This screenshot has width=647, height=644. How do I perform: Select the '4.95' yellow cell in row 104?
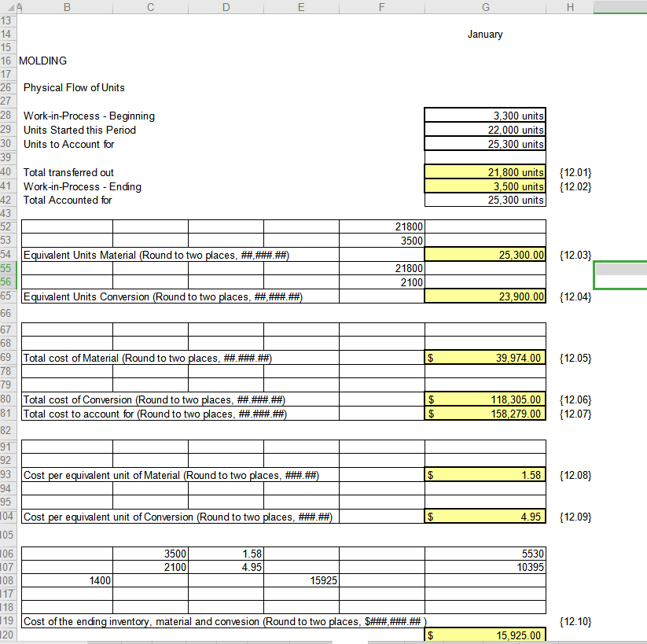(485, 517)
